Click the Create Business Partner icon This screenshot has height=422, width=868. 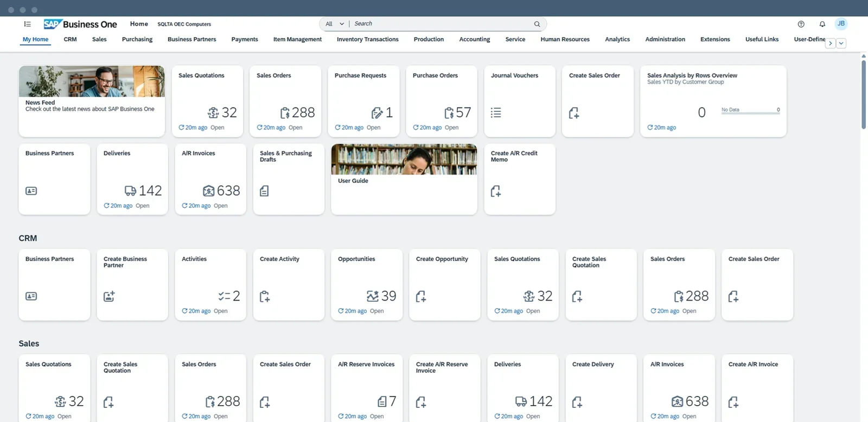point(109,296)
